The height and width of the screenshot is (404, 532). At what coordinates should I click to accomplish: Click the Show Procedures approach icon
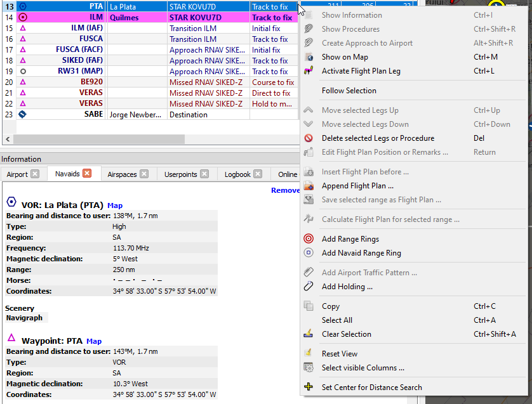tap(309, 29)
